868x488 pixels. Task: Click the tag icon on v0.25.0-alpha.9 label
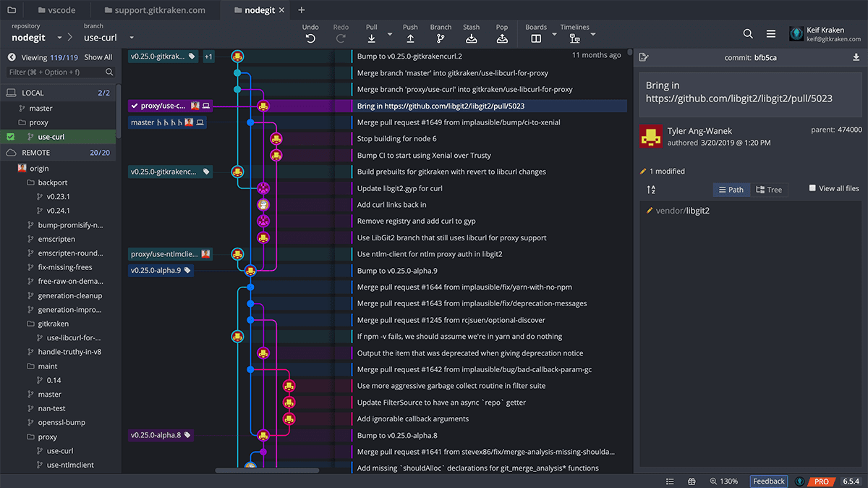pyautogui.click(x=188, y=271)
